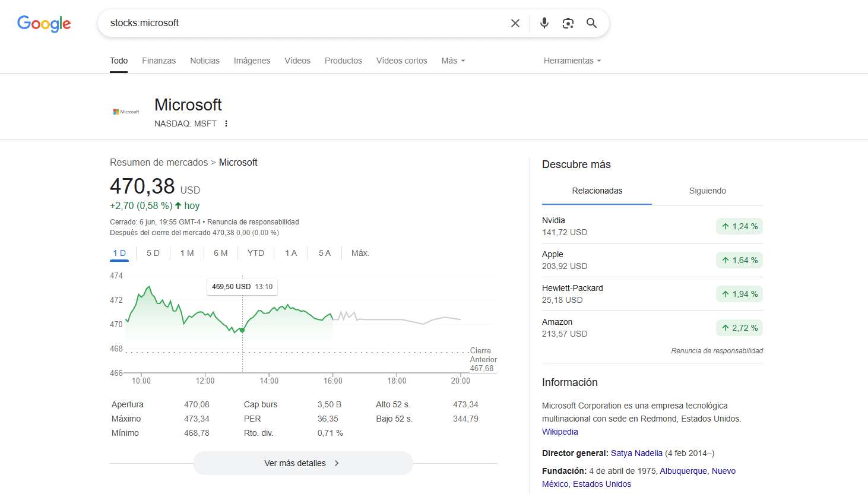Click the Apertura value 470,08
Image resolution: width=868 pixels, height=494 pixels.
[x=197, y=404]
